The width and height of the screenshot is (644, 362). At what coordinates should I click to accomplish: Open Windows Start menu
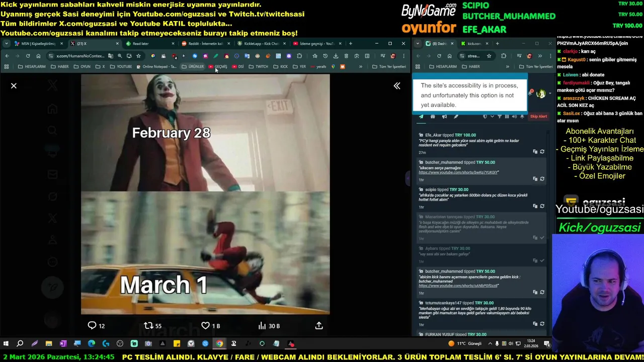6,344
